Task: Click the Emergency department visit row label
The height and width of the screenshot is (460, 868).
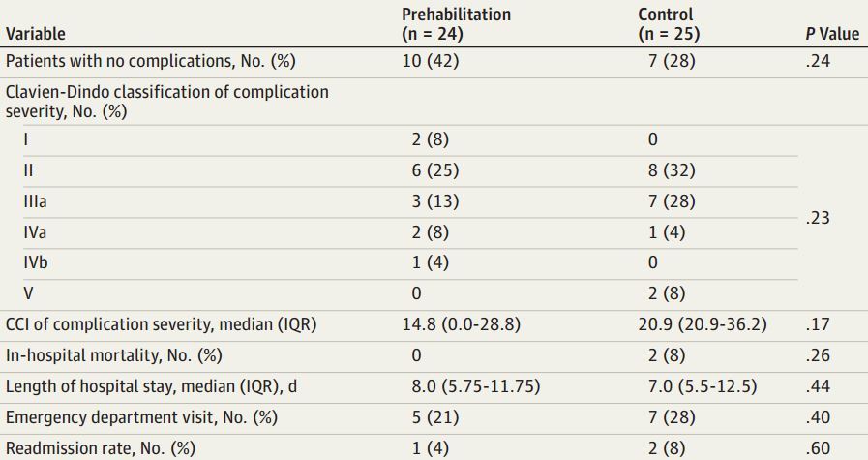Action: click(142, 417)
